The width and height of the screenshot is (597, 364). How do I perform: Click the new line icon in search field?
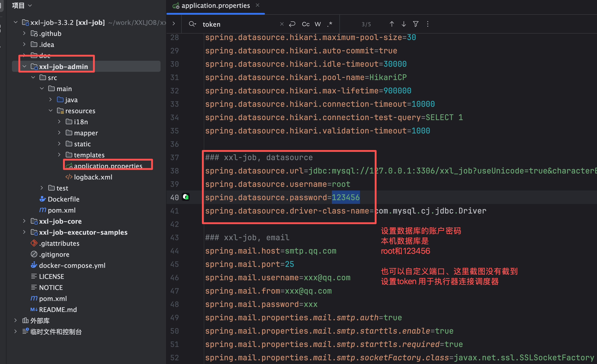coord(292,24)
